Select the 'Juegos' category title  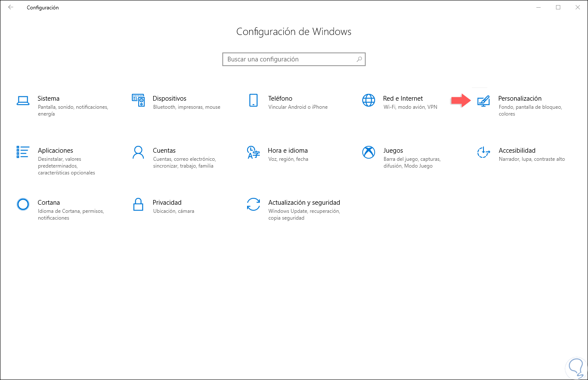(x=393, y=151)
